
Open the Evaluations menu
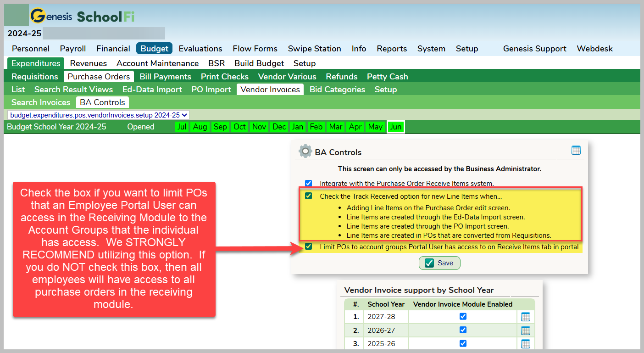[200, 49]
